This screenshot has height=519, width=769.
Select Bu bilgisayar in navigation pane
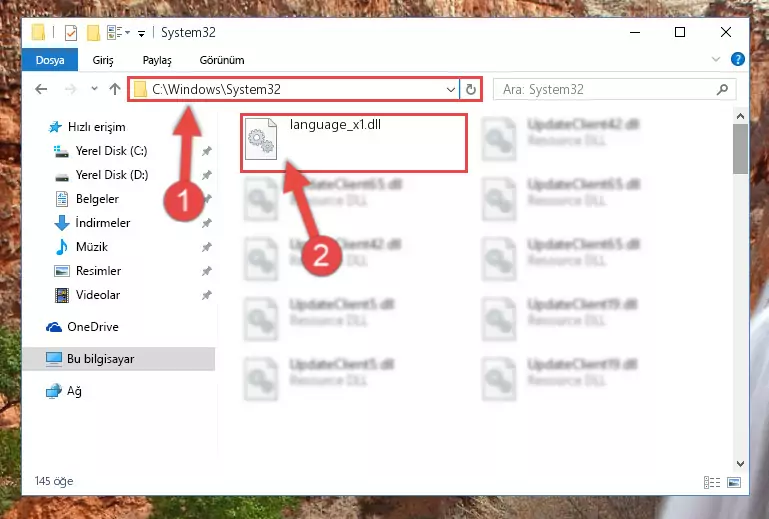point(119,359)
